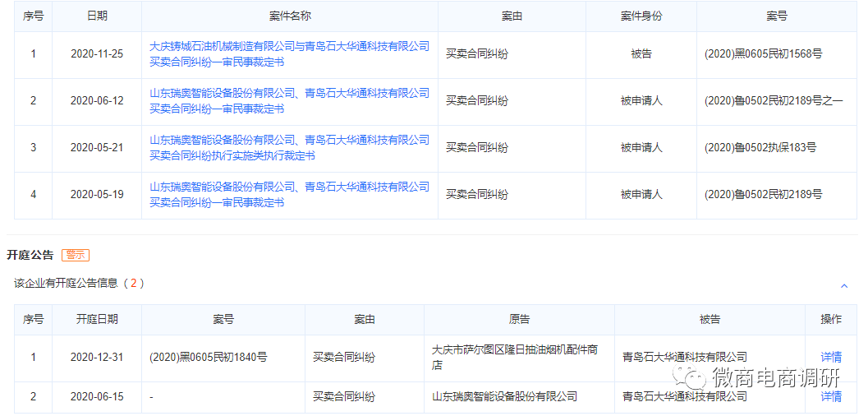Click the 开庭公告 section heading
The height and width of the screenshot is (416, 868).
[30, 255]
